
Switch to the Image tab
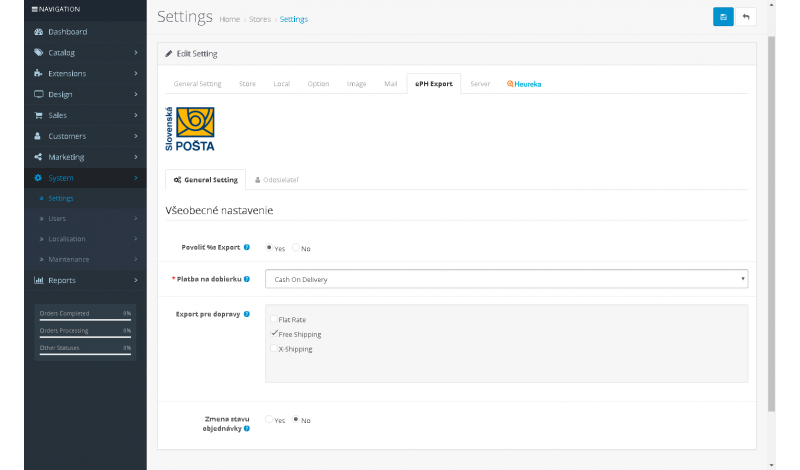pyautogui.click(x=357, y=84)
